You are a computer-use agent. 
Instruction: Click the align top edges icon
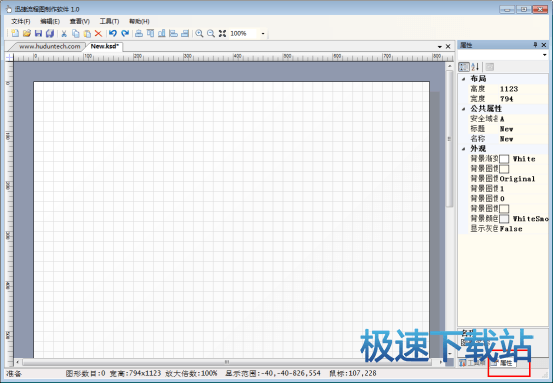pos(151,34)
